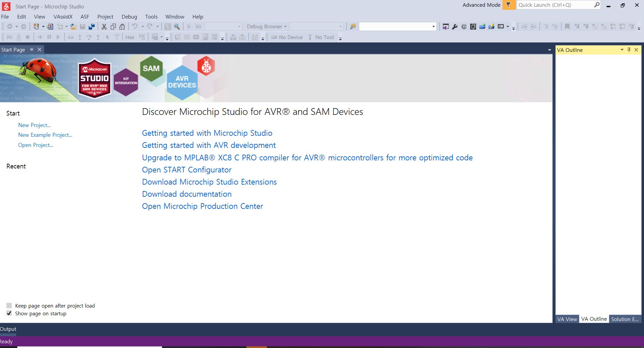The width and height of the screenshot is (644, 348).
Task: Click the blue people ASF Wizard icon
Action: (x=482, y=27)
